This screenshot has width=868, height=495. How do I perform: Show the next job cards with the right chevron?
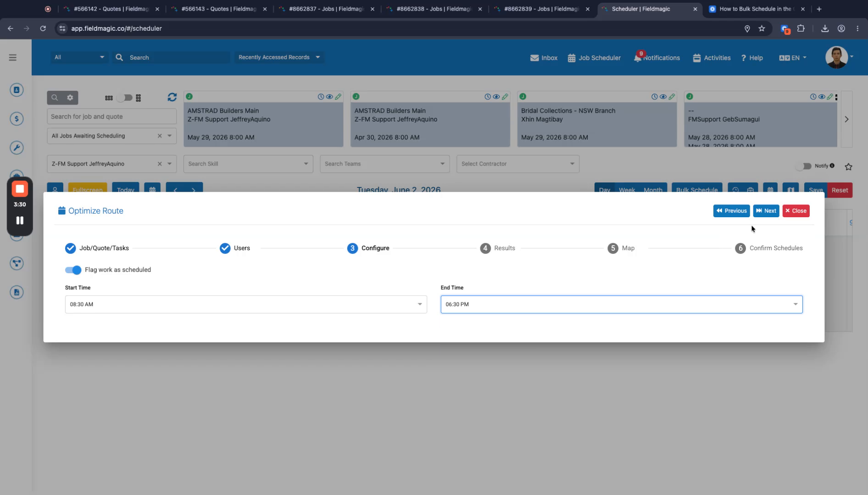point(847,119)
